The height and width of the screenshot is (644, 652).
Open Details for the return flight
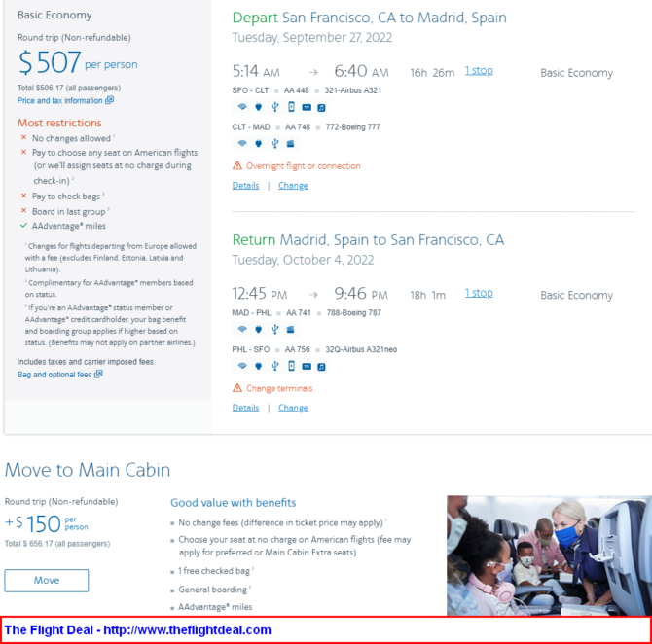245,408
